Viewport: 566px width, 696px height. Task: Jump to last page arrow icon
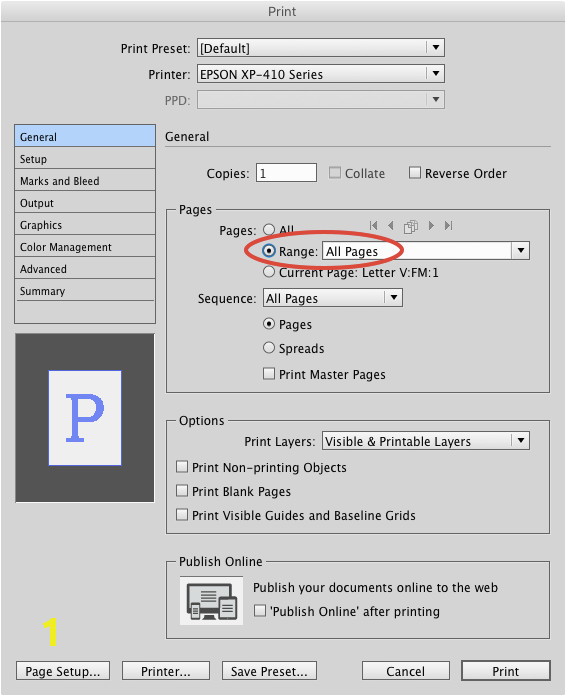448,225
